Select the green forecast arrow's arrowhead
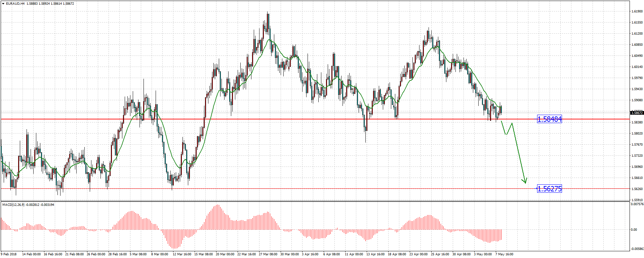Viewport: 644px width, 258px height. (525, 182)
